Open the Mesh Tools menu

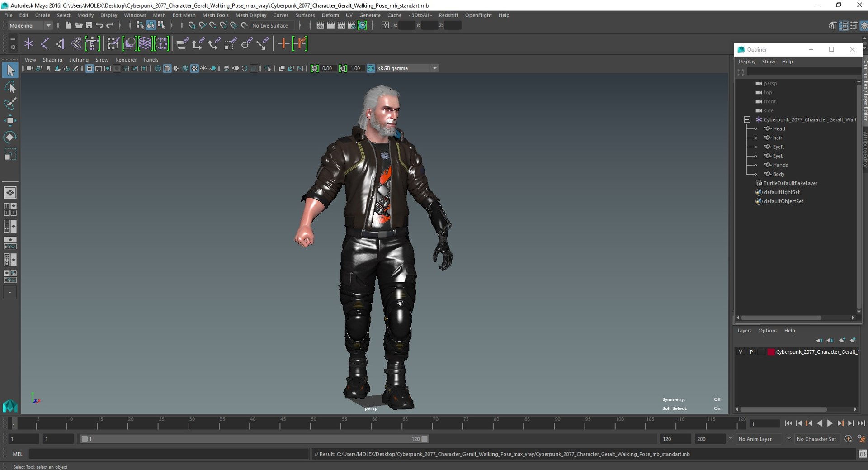(215, 15)
